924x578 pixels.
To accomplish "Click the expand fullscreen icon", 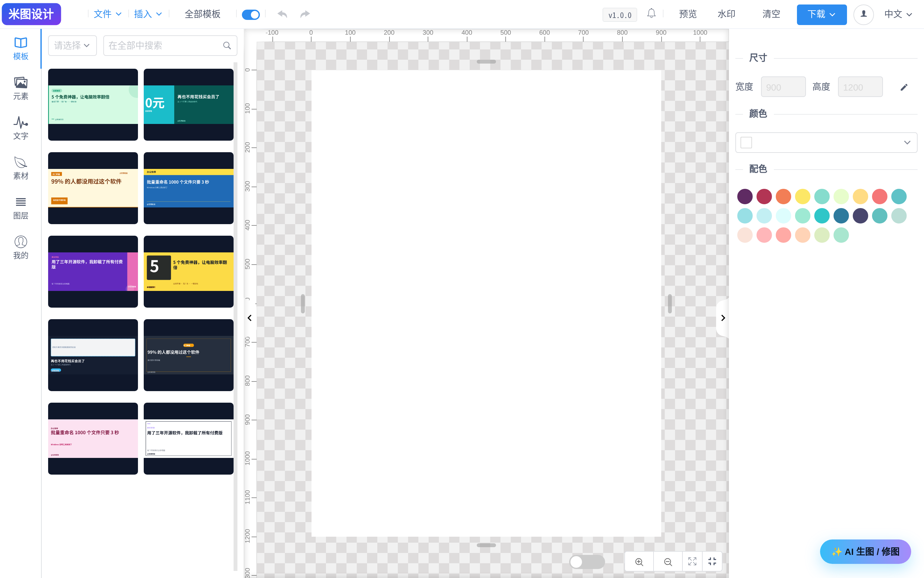I will (x=692, y=561).
